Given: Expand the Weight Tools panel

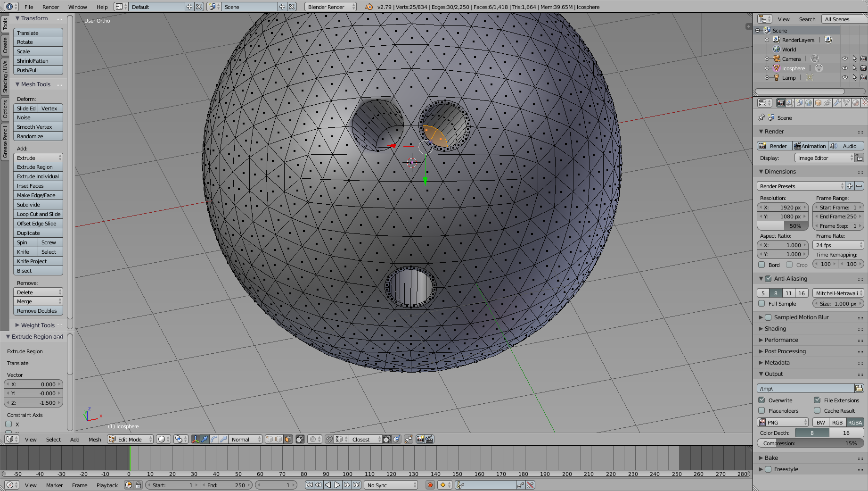Looking at the screenshot, I should coord(38,325).
